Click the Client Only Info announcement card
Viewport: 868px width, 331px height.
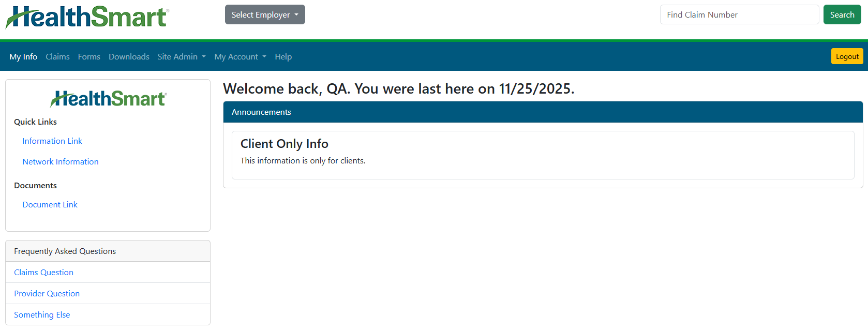coord(543,155)
